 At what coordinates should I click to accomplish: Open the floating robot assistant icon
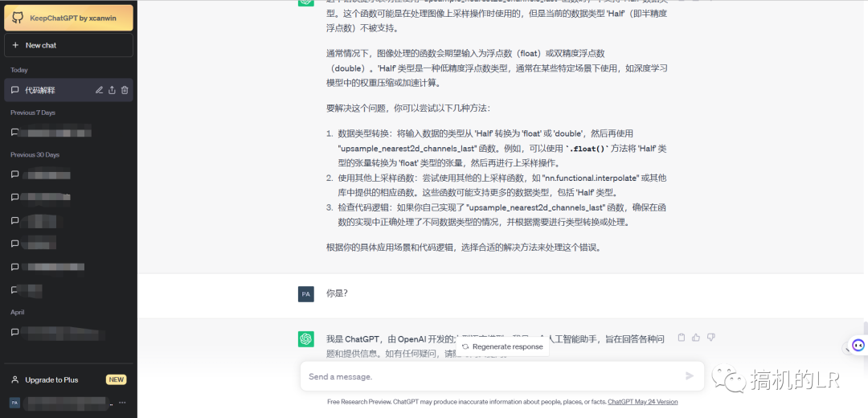(858, 346)
